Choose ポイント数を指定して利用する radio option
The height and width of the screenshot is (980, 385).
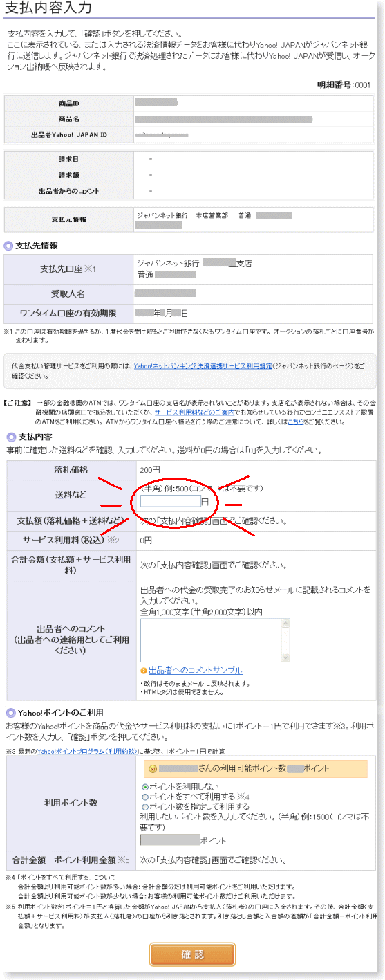pos(144,806)
